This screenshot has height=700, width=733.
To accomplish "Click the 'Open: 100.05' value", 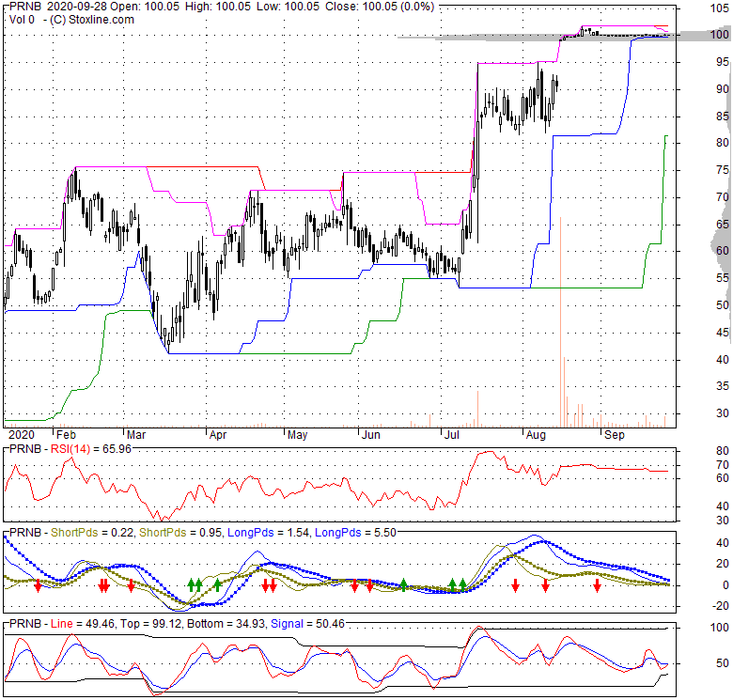I will coord(146,7).
